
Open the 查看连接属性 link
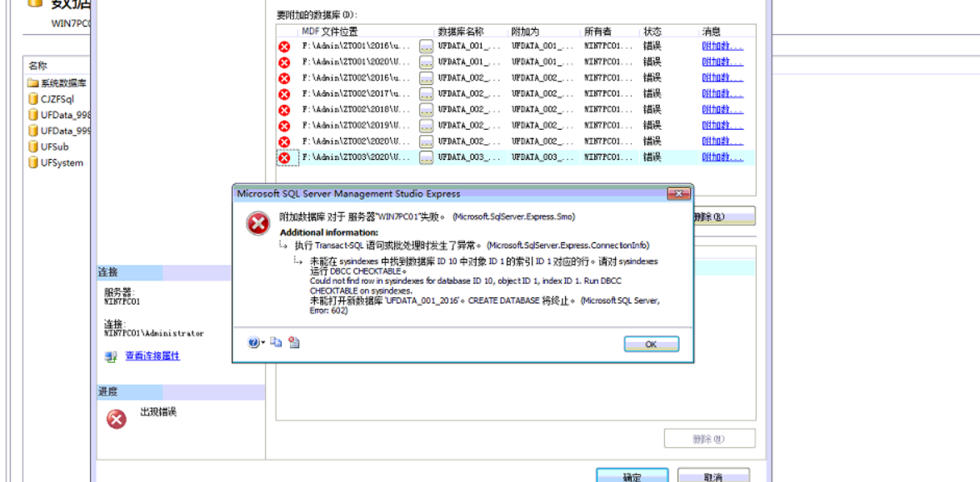(152, 356)
